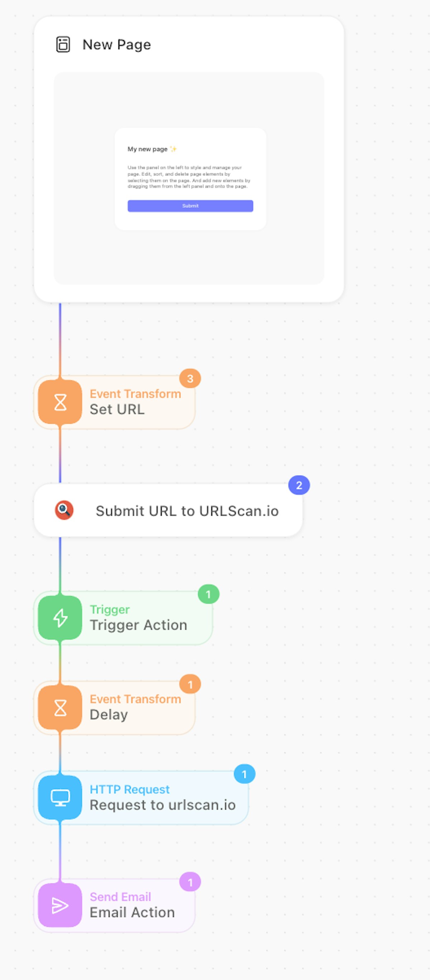
Task: Click the Email Action node label
Action: [132, 913]
